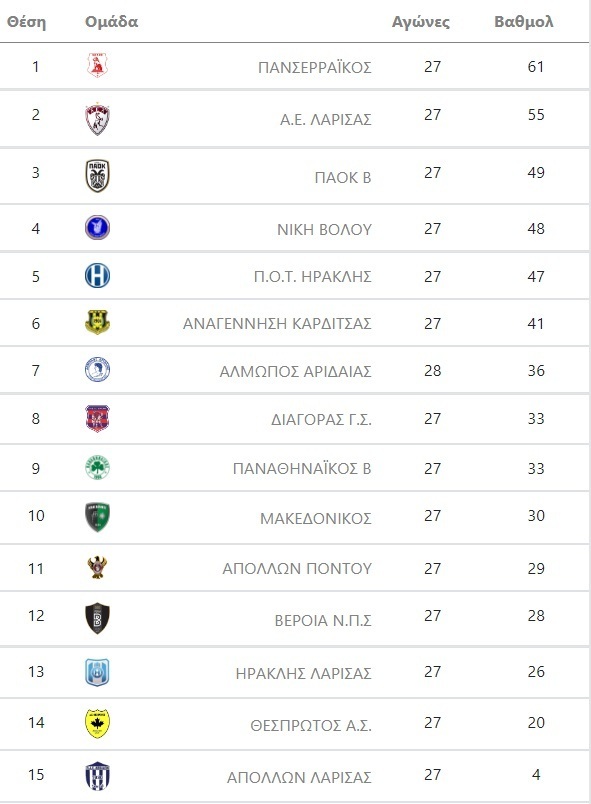Click the ΠΑΝΑΘΗΝΑΪΚΟΣ Β green shamrock logo

pyautogui.click(x=97, y=468)
